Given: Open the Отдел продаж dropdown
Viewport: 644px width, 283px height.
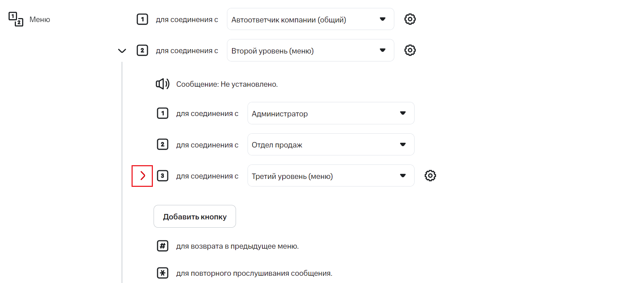Looking at the screenshot, I should pyautogui.click(x=330, y=145).
